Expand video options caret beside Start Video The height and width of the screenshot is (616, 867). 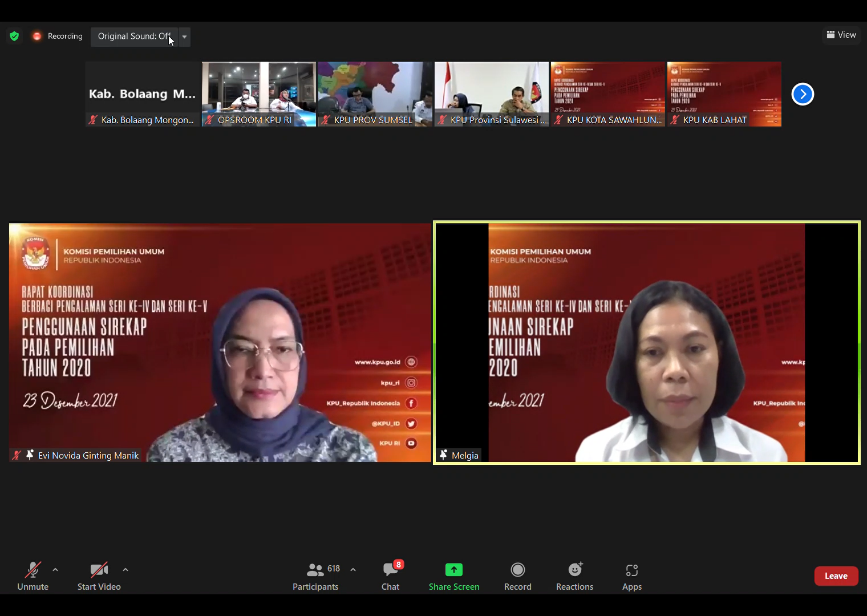click(x=125, y=570)
